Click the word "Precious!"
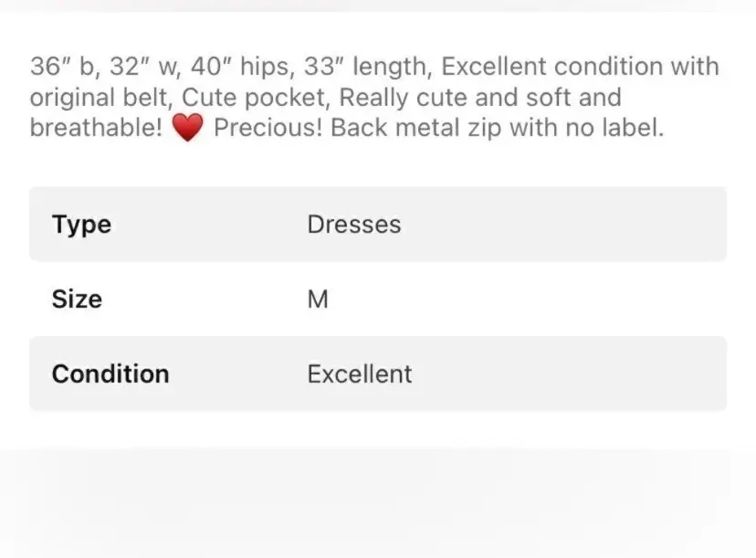 tap(268, 129)
